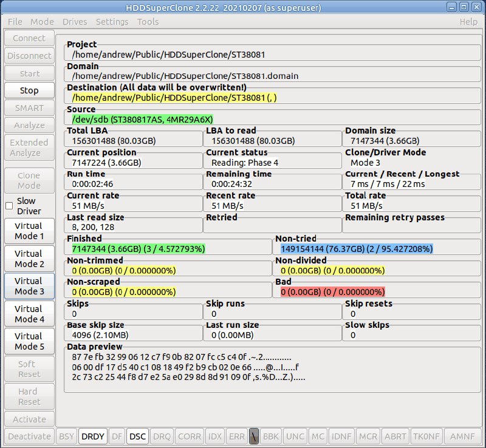This screenshot has height=448, width=486.
Task: Click the Run time value 0:00:02:46
Action: 92,184
